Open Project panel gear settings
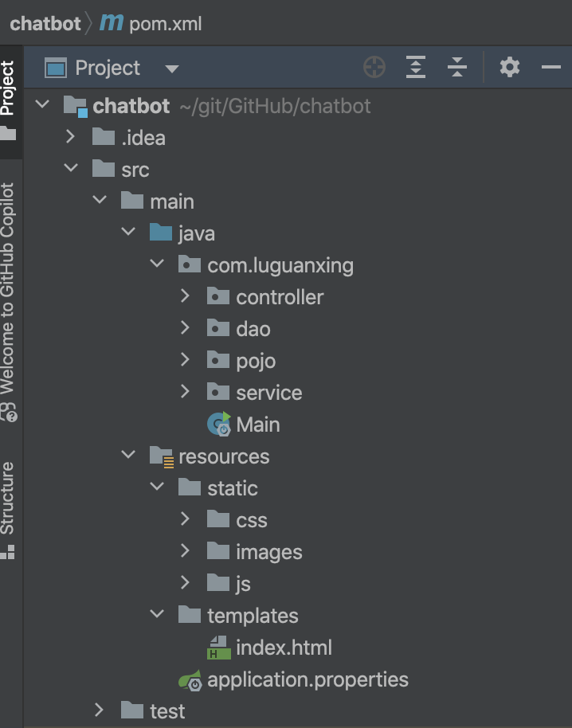Screen dimensions: 572x728 509,68
